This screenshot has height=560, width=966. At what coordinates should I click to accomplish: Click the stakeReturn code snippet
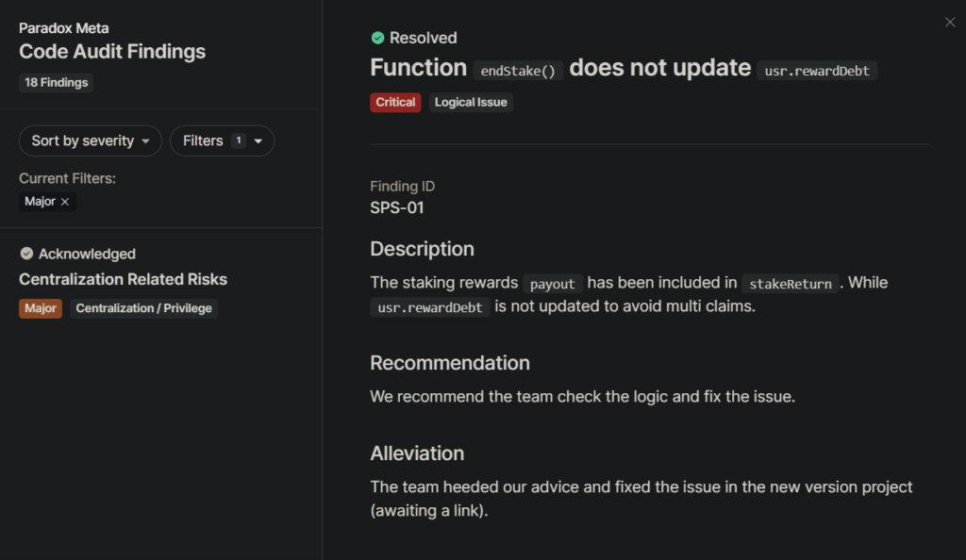pyautogui.click(x=791, y=284)
